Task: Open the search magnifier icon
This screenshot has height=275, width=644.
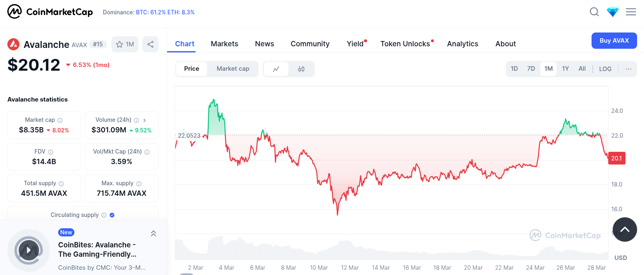Action: pyautogui.click(x=594, y=12)
